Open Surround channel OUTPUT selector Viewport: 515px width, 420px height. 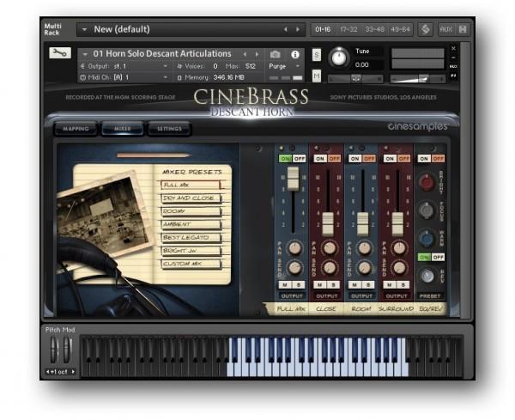(397, 296)
